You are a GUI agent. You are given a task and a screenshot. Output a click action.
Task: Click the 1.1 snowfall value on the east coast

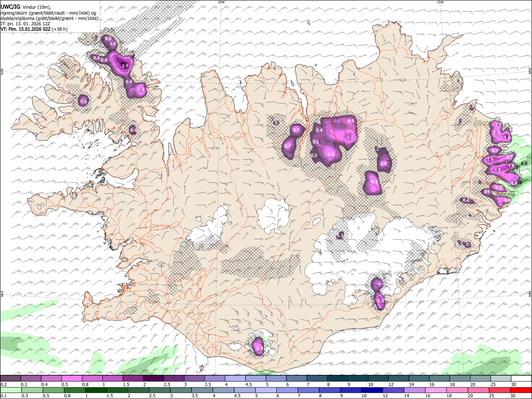tap(496, 133)
